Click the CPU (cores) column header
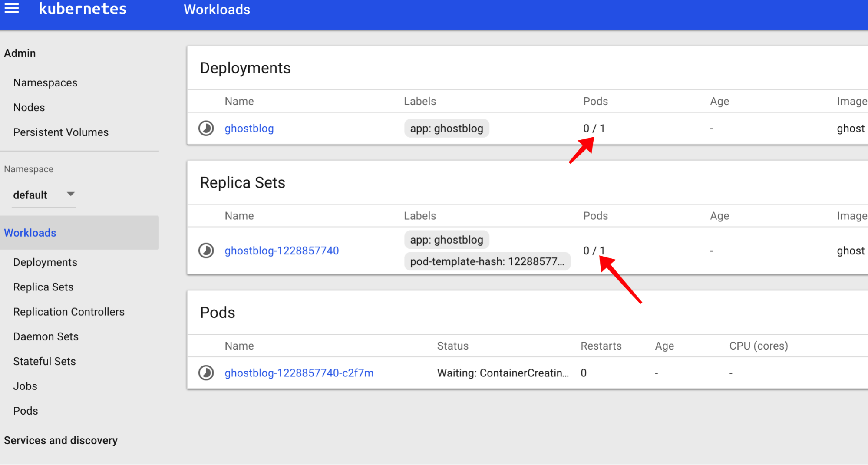Image resolution: width=868 pixels, height=465 pixels. click(759, 346)
